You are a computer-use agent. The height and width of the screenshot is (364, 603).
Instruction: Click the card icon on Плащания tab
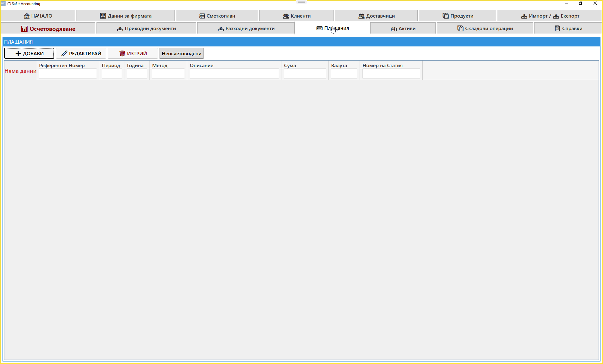tap(319, 28)
